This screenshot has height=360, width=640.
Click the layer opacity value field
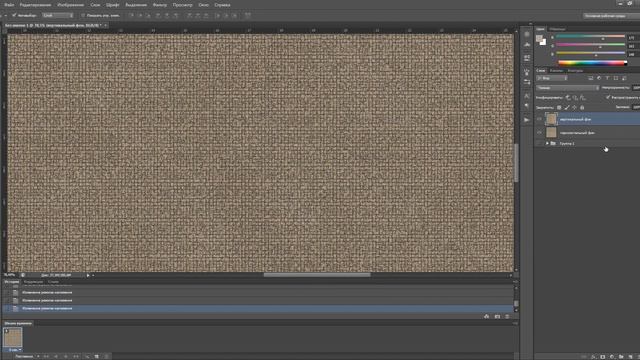pos(636,88)
